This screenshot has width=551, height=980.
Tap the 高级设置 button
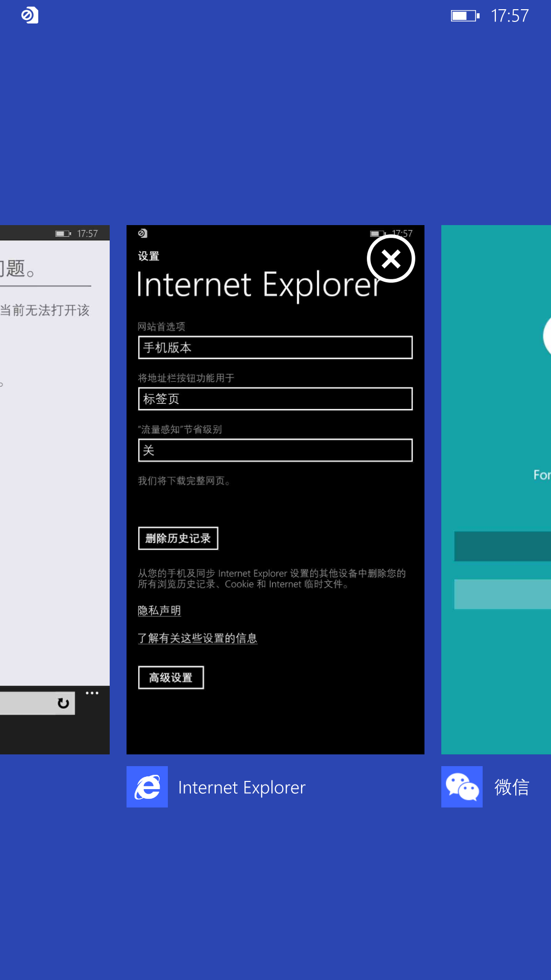171,678
